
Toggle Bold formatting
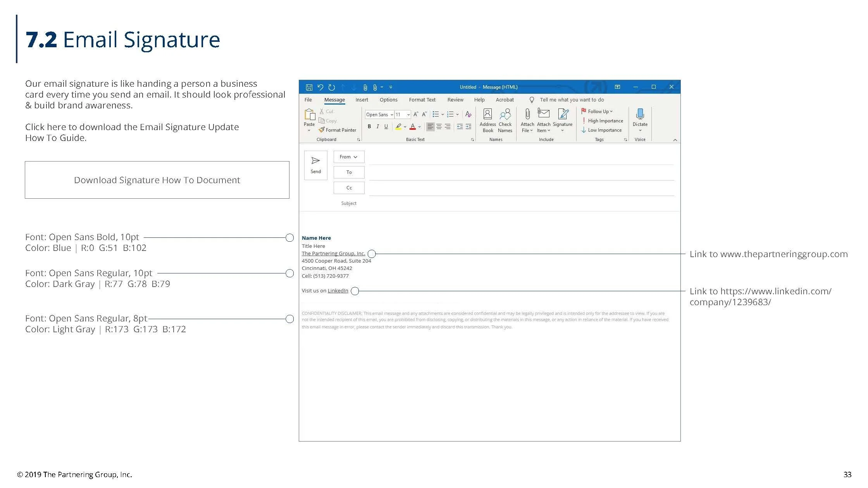(369, 127)
